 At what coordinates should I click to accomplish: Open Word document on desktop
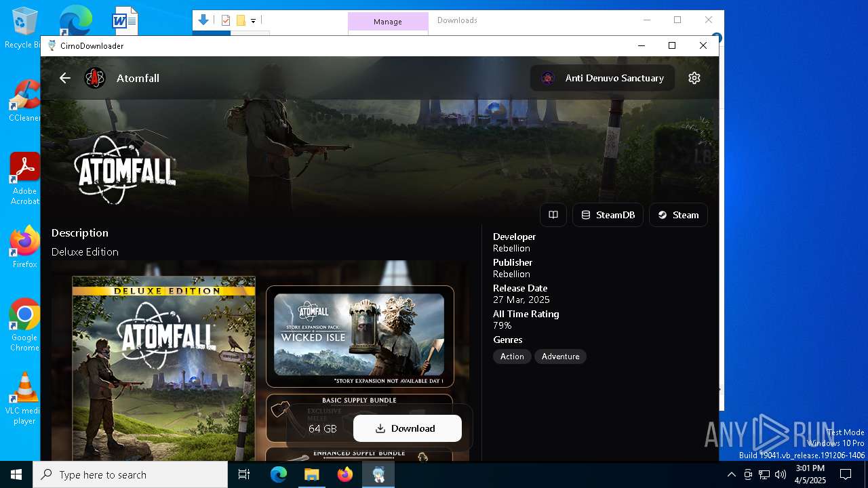[x=125, y=20]
